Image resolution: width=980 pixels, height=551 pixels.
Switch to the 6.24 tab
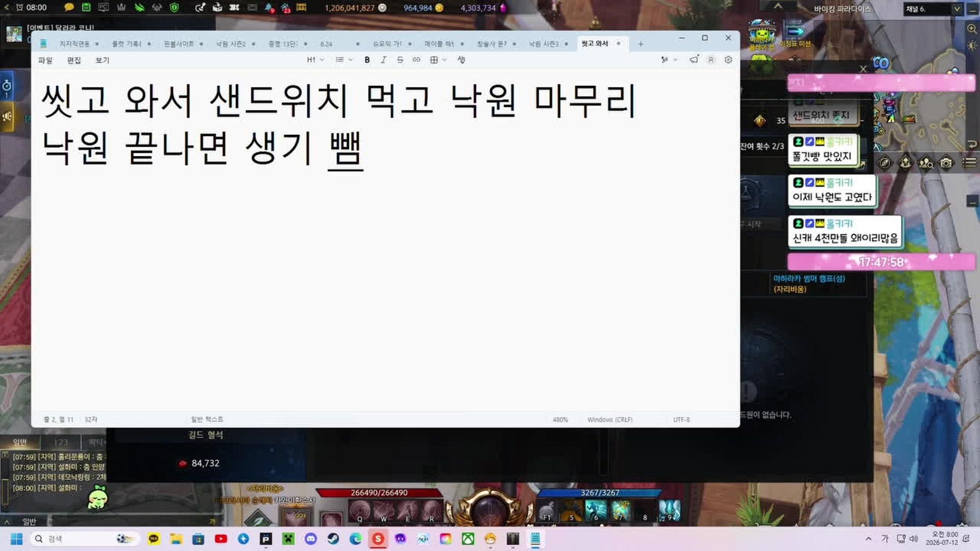tap(327, 44)
